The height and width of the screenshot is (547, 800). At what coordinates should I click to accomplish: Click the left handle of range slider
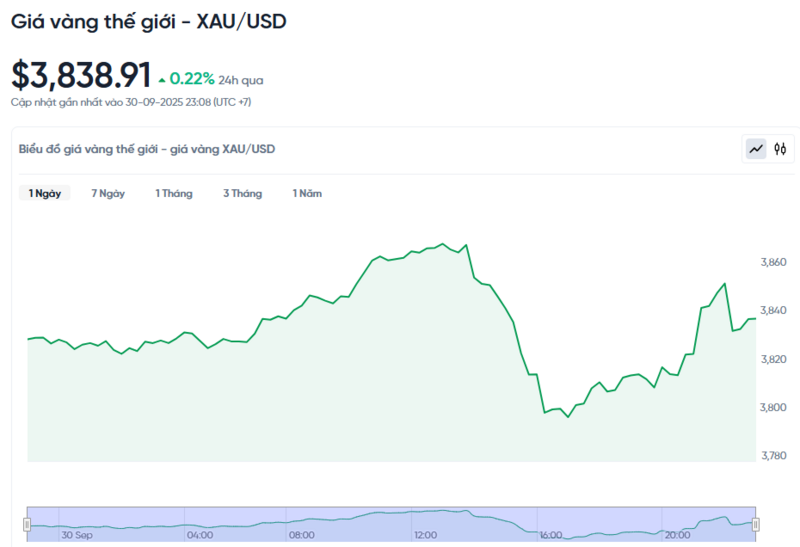(28, 524)
